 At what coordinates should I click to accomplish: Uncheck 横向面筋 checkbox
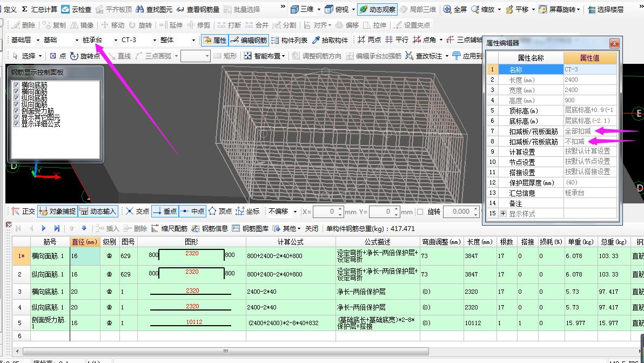(16, 91)
